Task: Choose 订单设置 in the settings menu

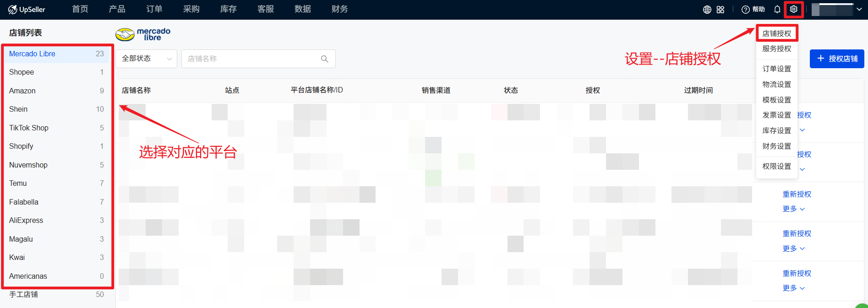Action: tap(776, 69)
